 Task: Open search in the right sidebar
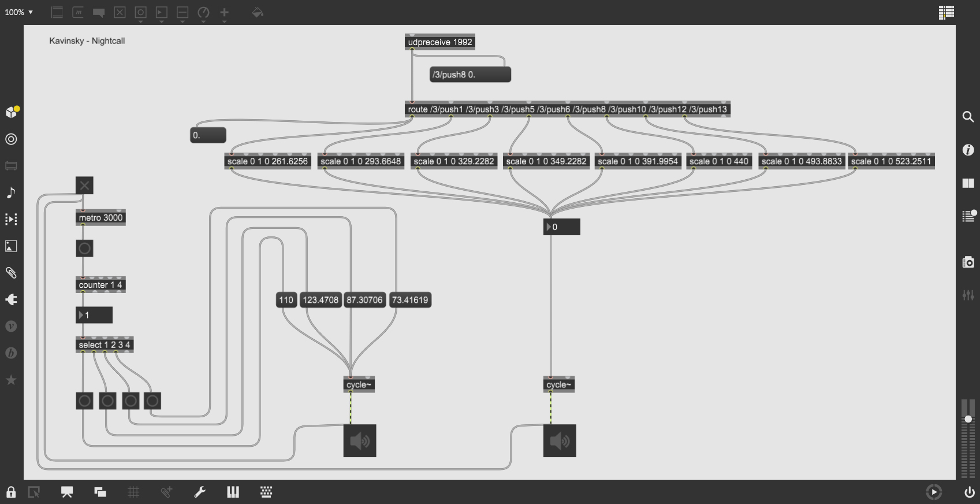tap(968, 117)
